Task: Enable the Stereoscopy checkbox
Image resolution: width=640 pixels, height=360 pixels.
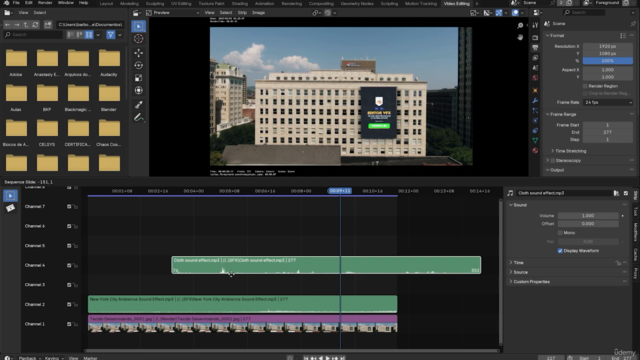Action: pos(553,161)
